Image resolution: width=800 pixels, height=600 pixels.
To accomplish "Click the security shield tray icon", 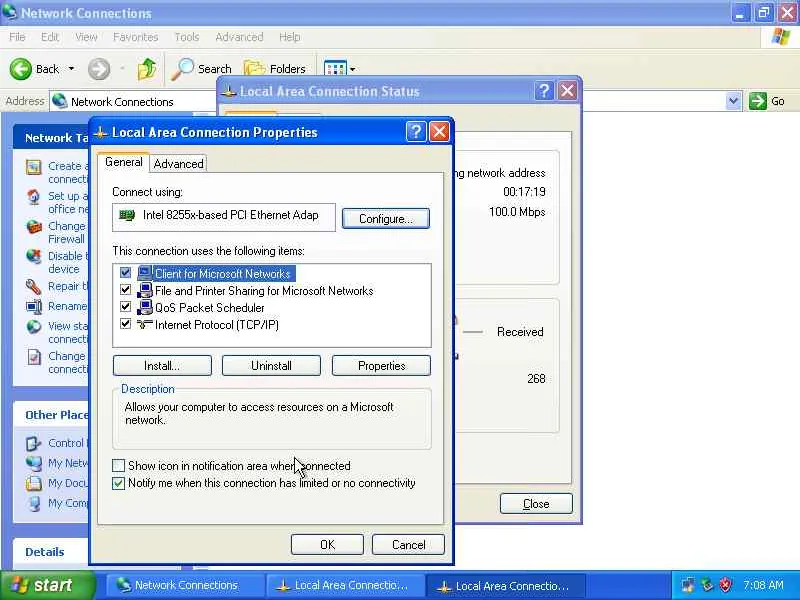I will 726,585.
